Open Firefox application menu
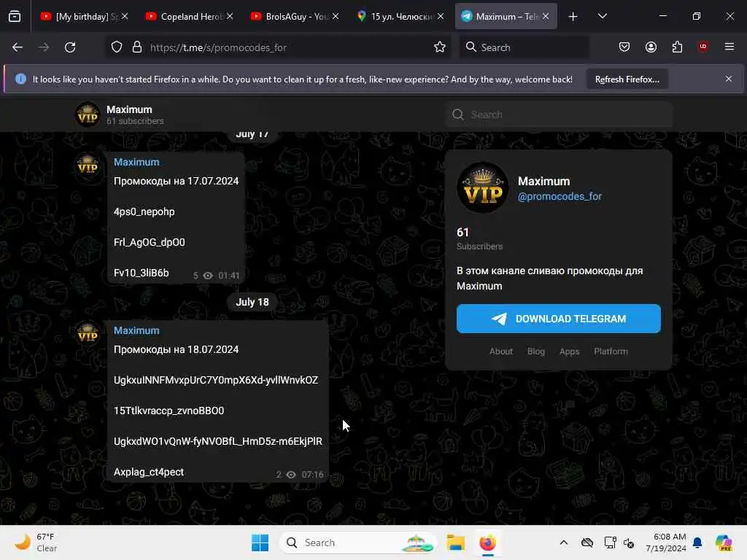The image size is (747, 560). [x=729, y=46]
